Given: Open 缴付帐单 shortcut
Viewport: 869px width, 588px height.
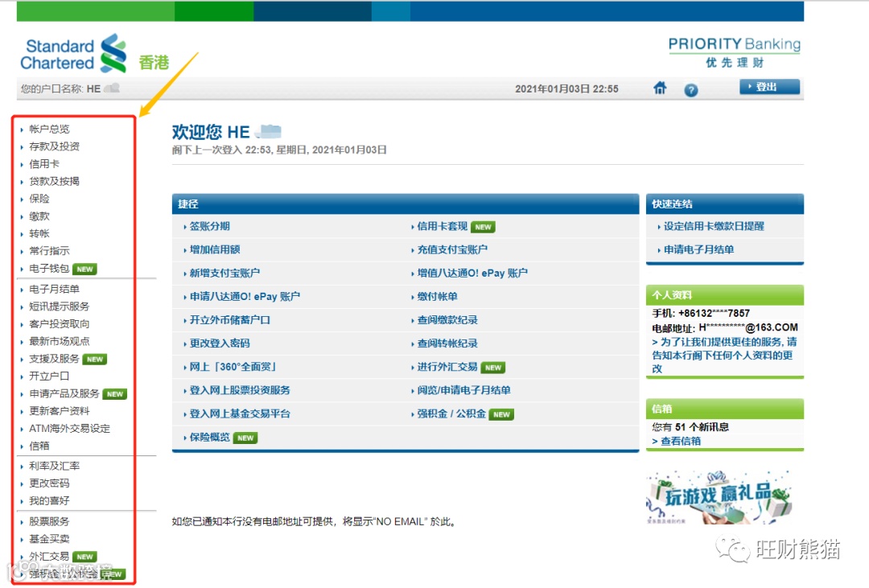Looking at the screenshot, I should coord(437,297).
